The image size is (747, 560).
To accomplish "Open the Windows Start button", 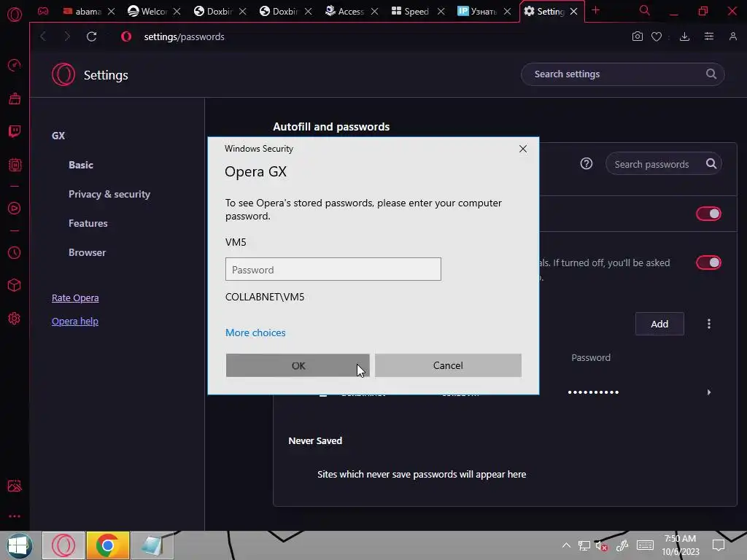I will tap(20, 545).
